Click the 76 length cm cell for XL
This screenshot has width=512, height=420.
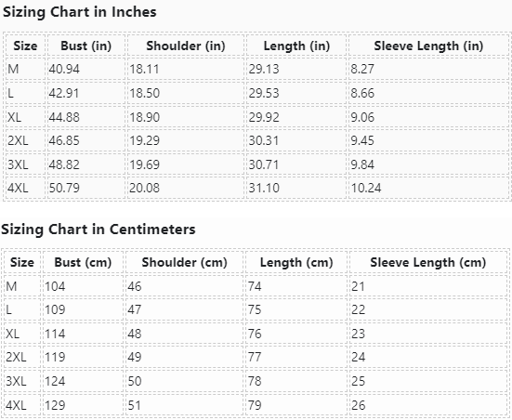click(255, 334)
